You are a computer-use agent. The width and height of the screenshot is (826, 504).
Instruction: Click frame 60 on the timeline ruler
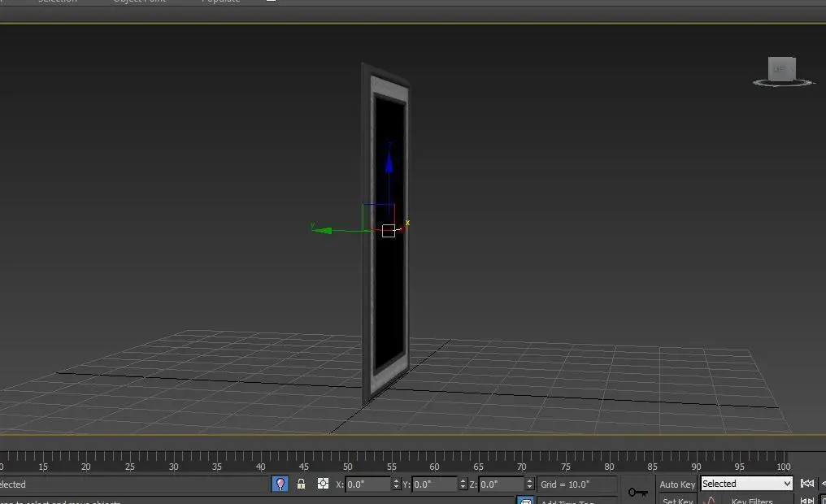434,467
